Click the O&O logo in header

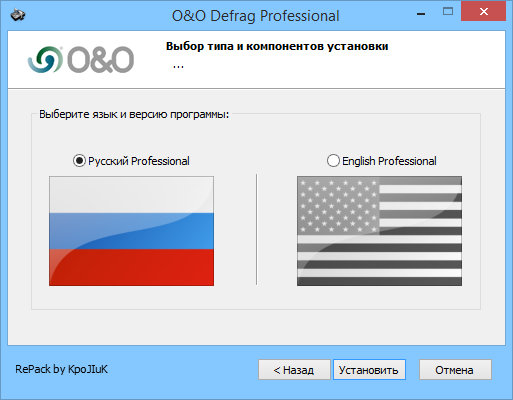(x=81, y=60)
